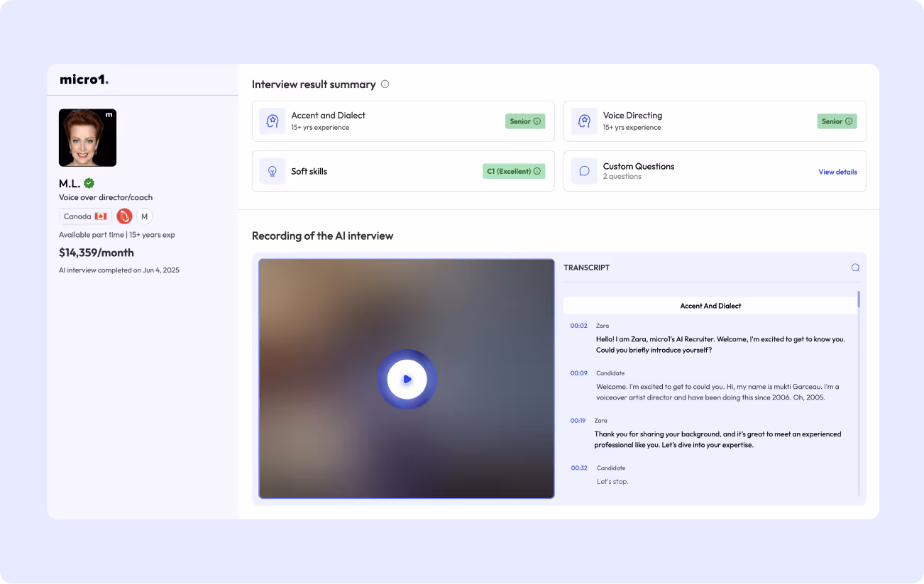Click the Accent and Dialect skill icon
924x584 pixels.
(272, 121)
